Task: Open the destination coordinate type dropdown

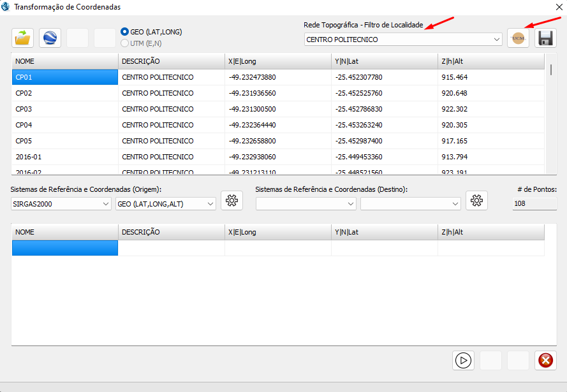Action: 411,204
